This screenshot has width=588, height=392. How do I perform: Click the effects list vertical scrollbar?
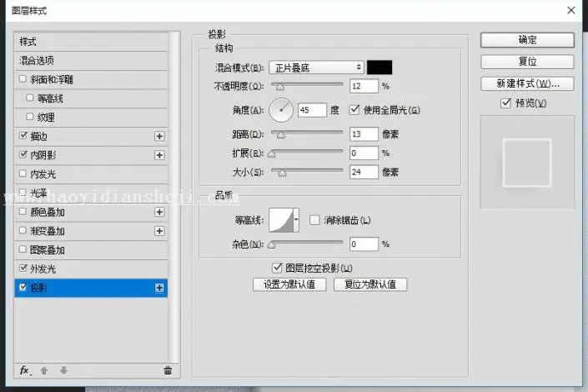pyautogui.click(x=173, y=197)
